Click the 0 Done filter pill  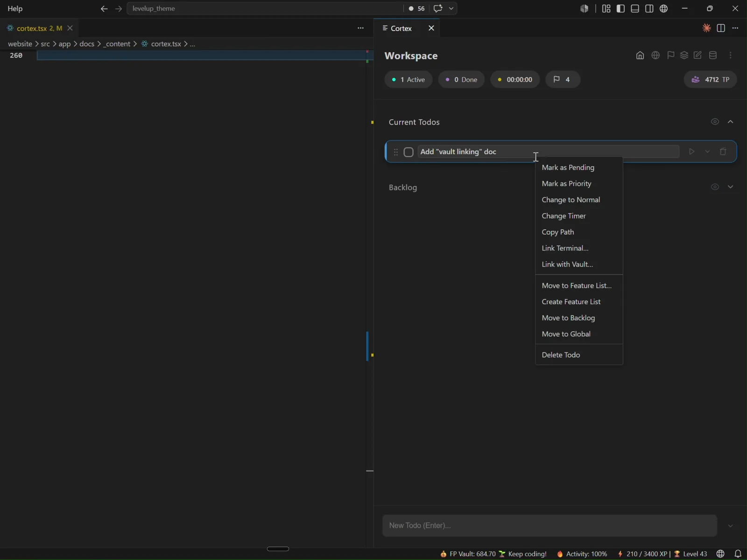(x=461, y=80)
